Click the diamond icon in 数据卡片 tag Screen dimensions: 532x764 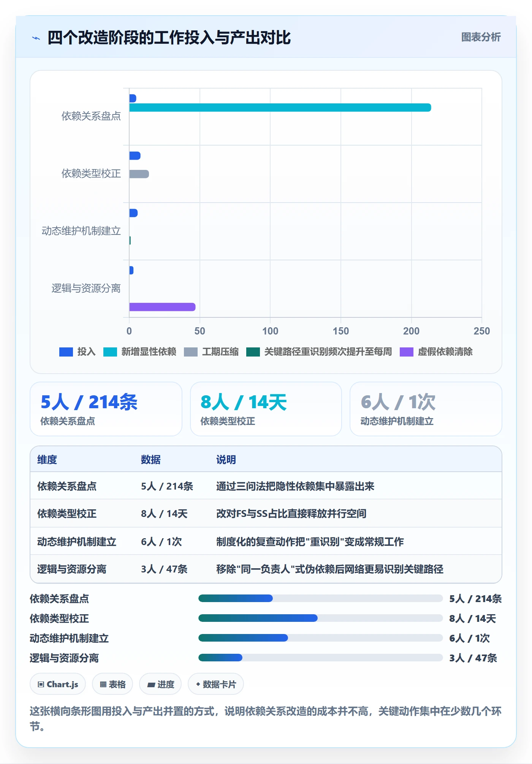pos(198,684)
